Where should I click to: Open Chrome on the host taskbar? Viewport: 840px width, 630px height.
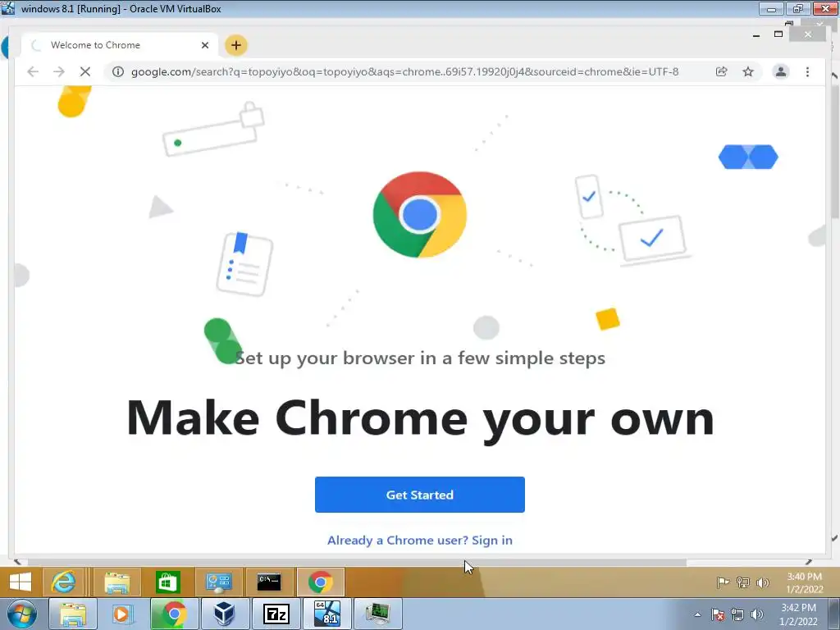[174, 614]
